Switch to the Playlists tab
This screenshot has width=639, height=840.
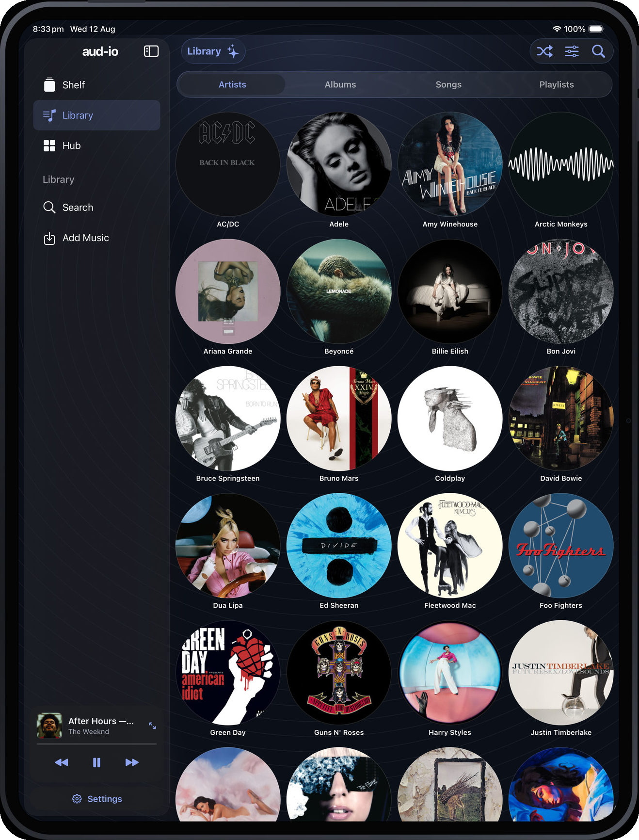(x=557, y=84)
